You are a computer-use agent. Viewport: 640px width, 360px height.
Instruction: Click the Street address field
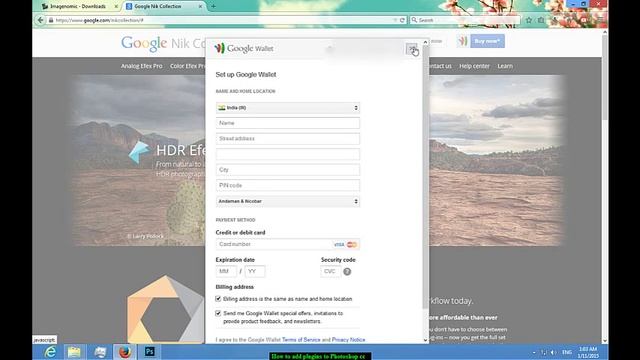288,139
